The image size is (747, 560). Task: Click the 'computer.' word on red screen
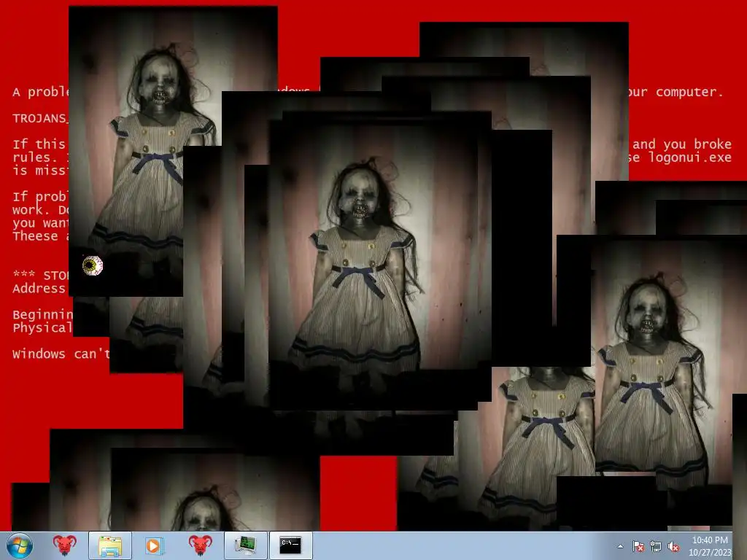click(x=689, y=93)
